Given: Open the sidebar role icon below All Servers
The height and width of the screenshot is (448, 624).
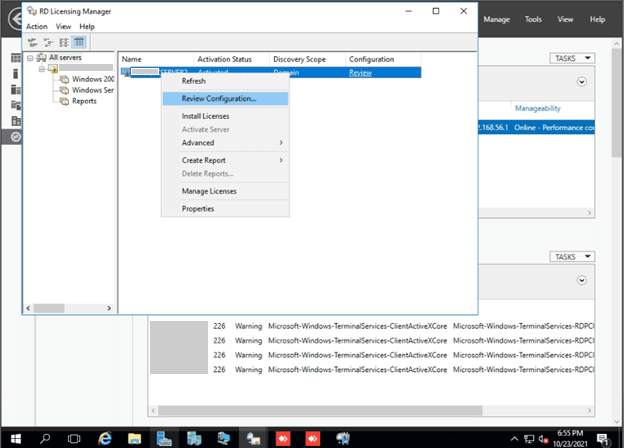Looking at the screenshot, I should (16, 105).
